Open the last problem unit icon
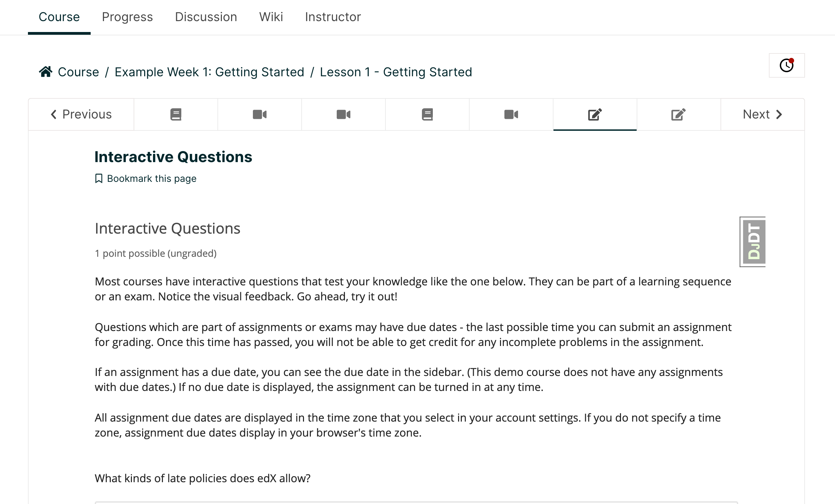835x504 pixels. pyautogui.click(x=679, y=114)
